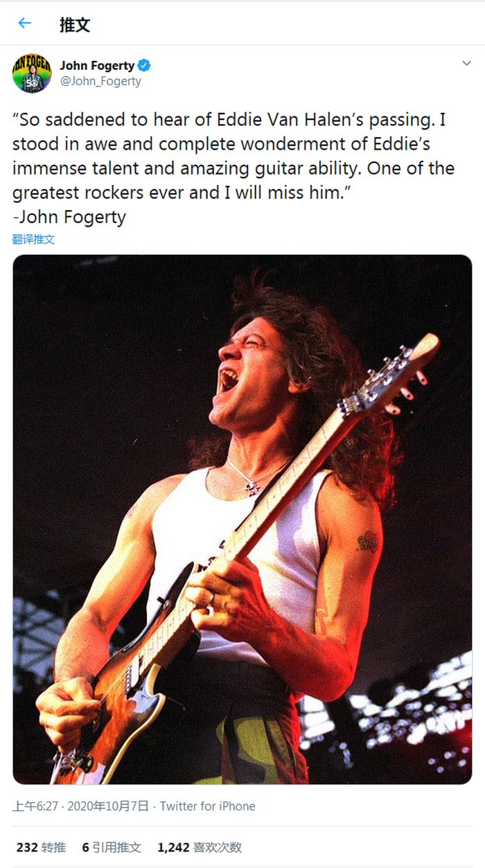View the 6 引用推文 quote tweets

(112, 847)
